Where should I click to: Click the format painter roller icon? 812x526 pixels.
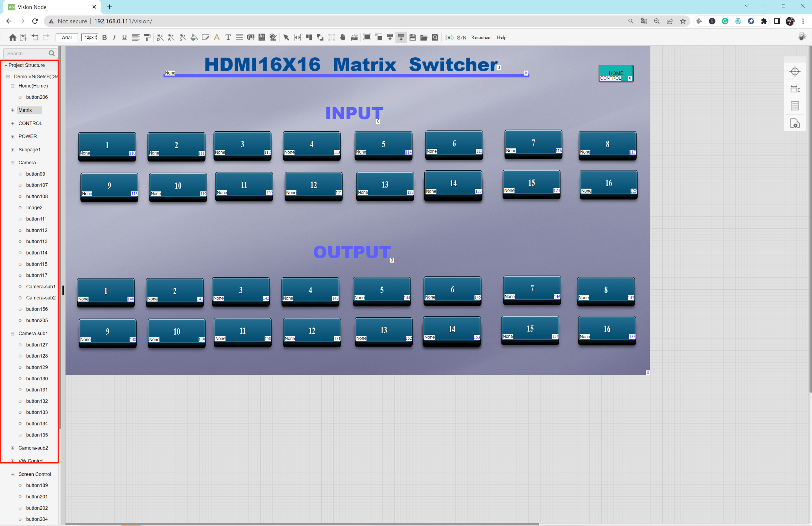147,37
